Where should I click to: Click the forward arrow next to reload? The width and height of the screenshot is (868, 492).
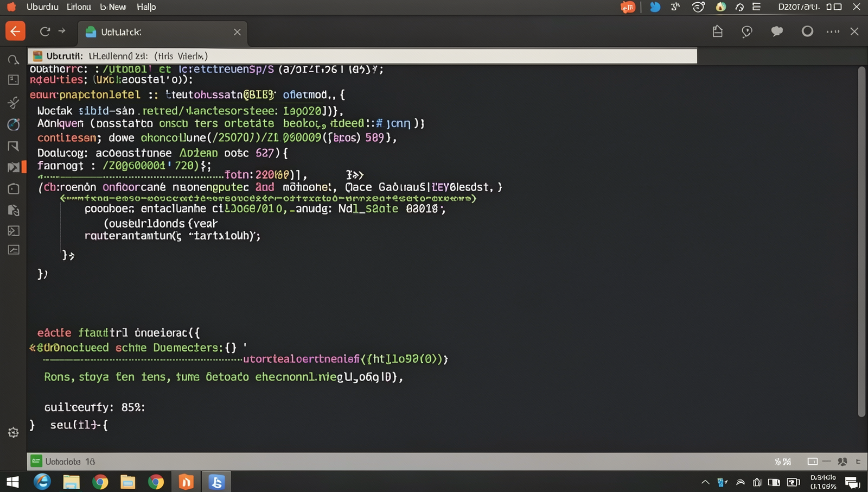pos(62,31)
